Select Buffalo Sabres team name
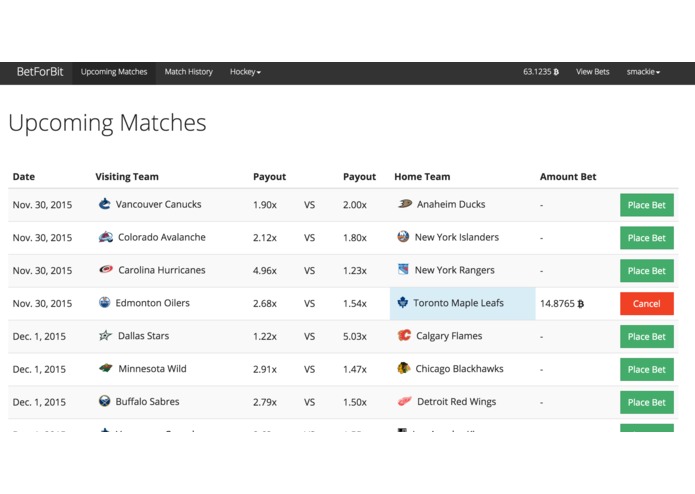Image resolution: width=695 pixels, height=494 pixels. (x=148, y=401)
